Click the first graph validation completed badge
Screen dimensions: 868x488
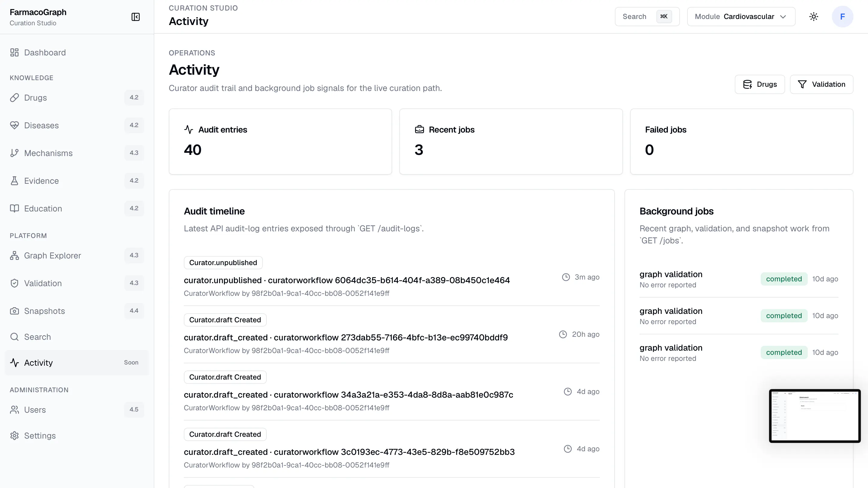[784, 279]
